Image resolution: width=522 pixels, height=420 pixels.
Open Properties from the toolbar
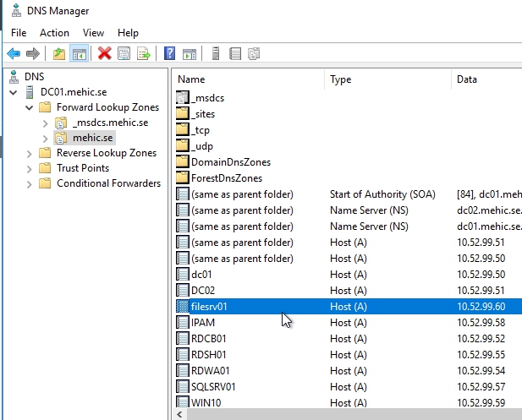(x=124, y=54)
